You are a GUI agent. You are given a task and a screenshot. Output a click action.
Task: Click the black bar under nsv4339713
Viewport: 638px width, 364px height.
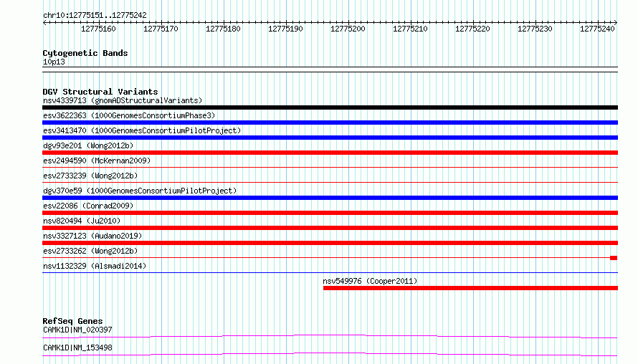click(330, 107)
